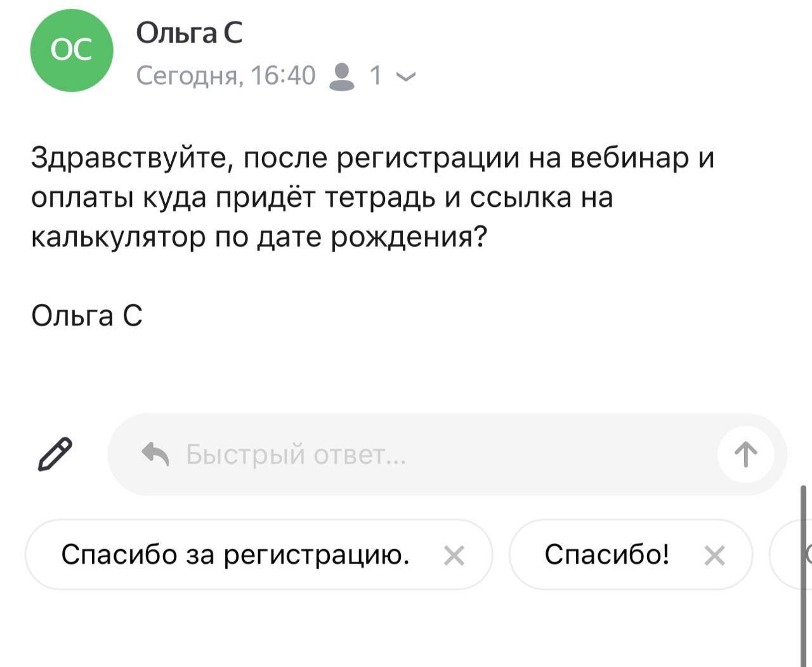Click the green ОС sender avatar
Viewport: 812px width, 667px height.
[x=72, y=51]
